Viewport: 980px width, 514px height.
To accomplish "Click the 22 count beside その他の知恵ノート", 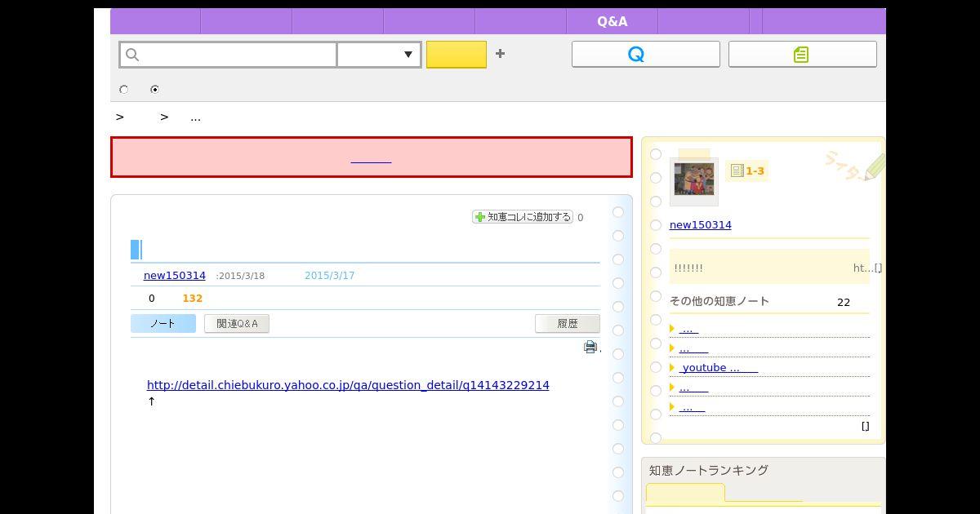I will pos(844,303).
